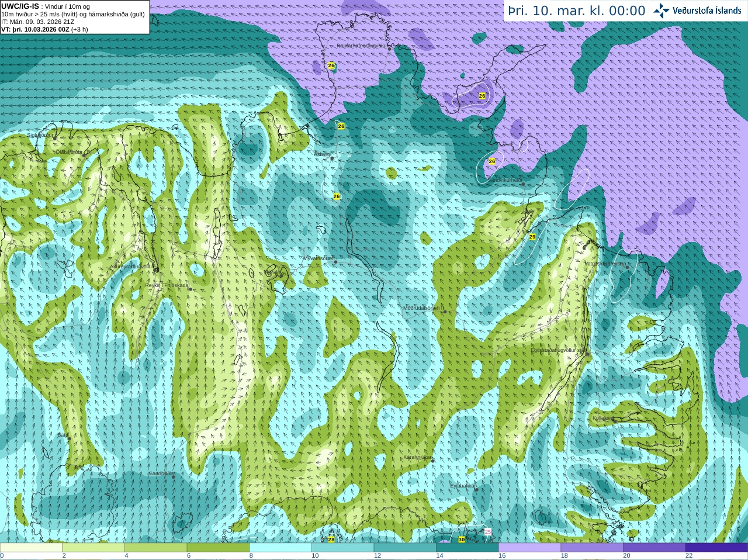Click the 'IT: Mán. 09. 03. 2026 21Z' line
Image resolution: width=748 pixels, height=560 pixels.
[x=37, y=22]
